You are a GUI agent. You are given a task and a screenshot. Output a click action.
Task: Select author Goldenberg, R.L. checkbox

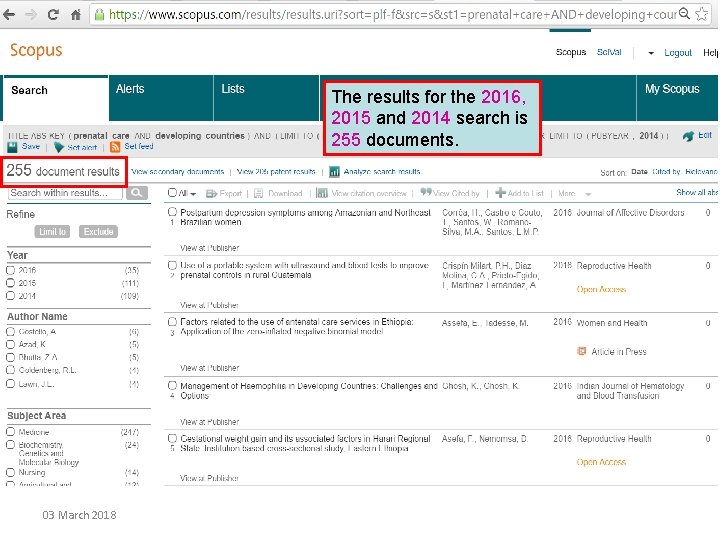11,370
